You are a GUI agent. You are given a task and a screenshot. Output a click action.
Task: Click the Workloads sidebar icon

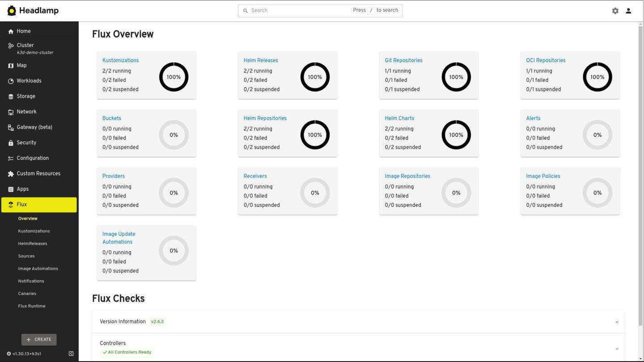coord(11,81)
